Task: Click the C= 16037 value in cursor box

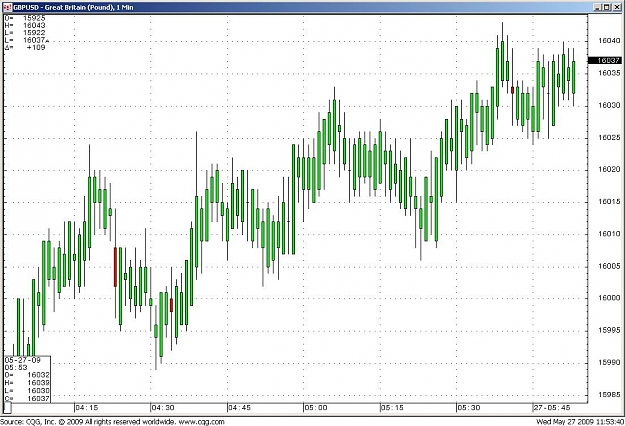Action: pyautogui.click(x=27, y=399)
